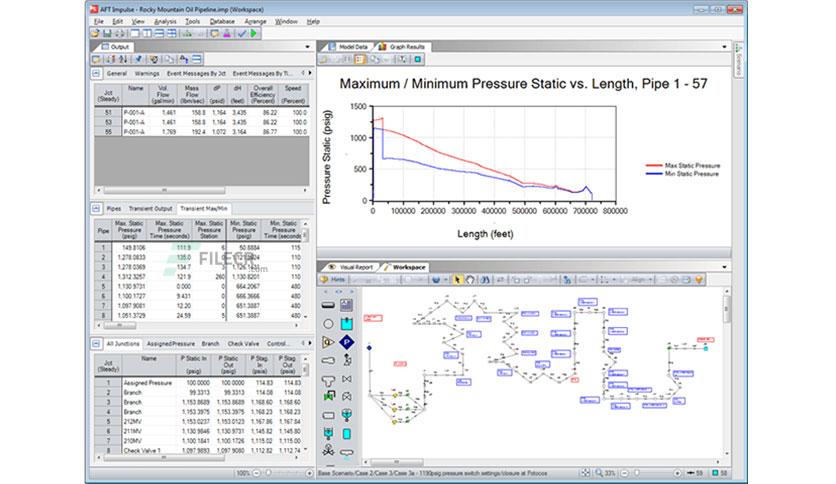Select the Transient Output tab
This screenshot has height=484, width=836.
(150, 208)
